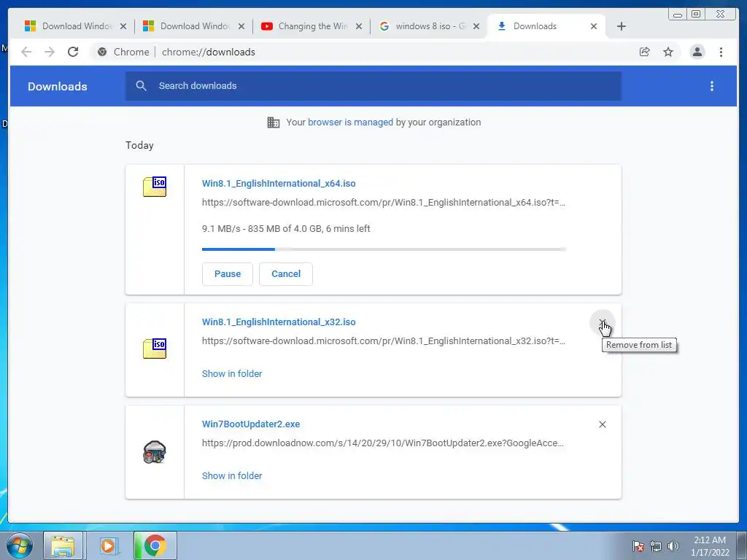Remove the x32 iso from list
Viewport: 747px width, 560px height.
point(602,323)
